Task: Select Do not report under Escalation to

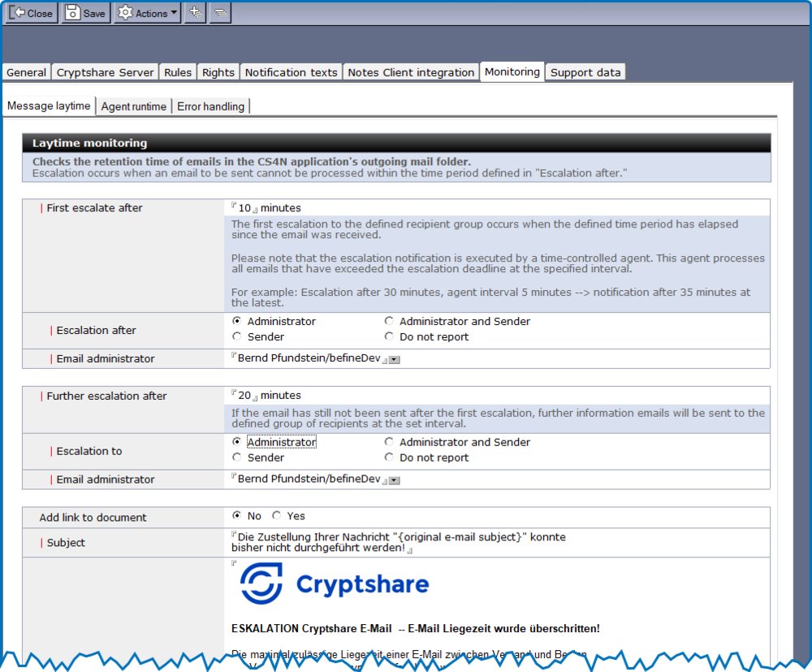Action: point(390,457)
